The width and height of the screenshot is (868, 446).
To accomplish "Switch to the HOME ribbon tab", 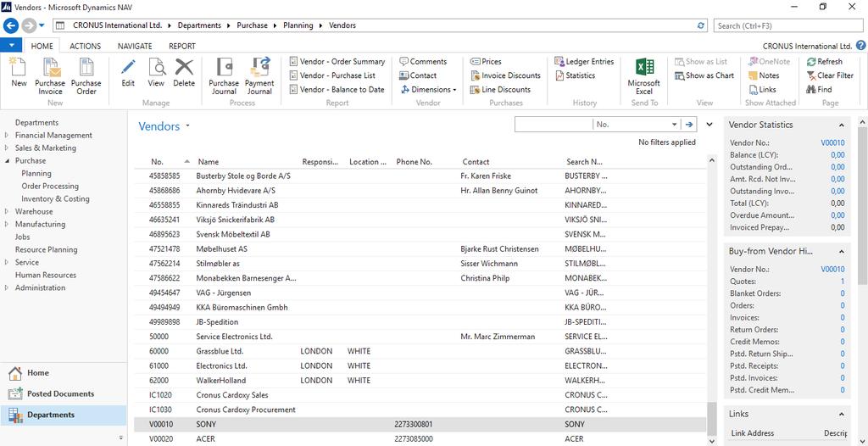I will [x=42, y=46].
